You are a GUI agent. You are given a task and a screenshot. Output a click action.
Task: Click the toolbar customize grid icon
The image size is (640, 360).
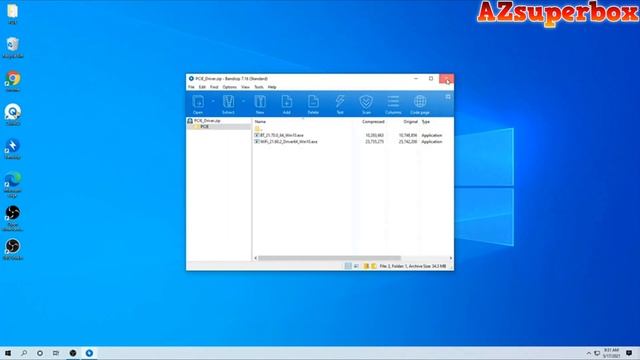448,97
